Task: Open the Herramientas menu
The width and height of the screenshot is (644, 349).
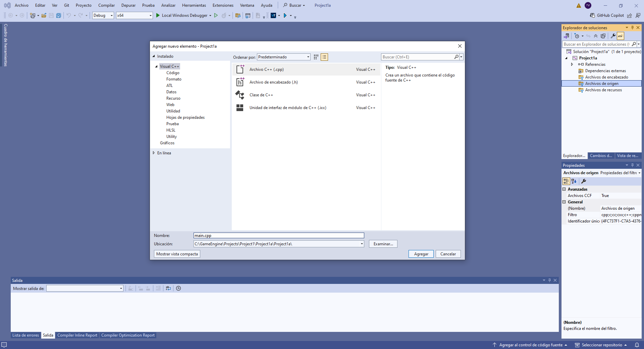Action: point(194,5)
